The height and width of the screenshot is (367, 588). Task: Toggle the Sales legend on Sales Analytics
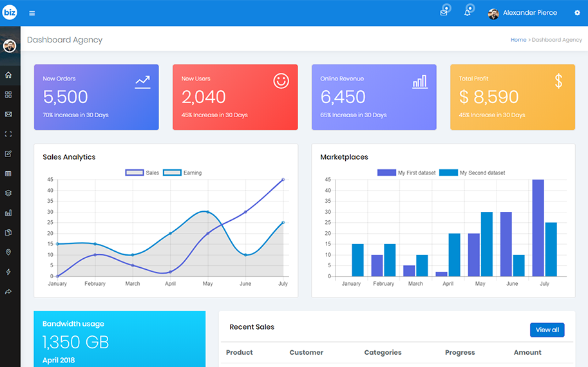tap(142, 173)
